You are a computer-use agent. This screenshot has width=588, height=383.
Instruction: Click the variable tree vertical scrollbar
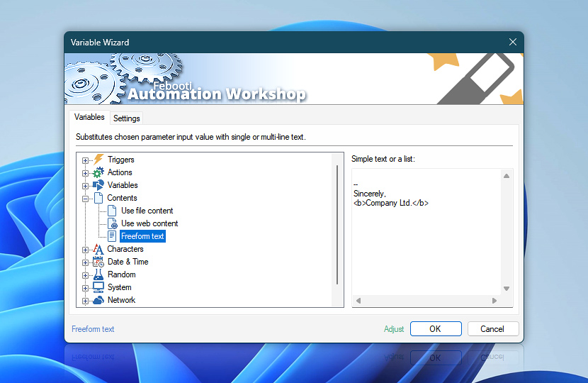(337, 225)
